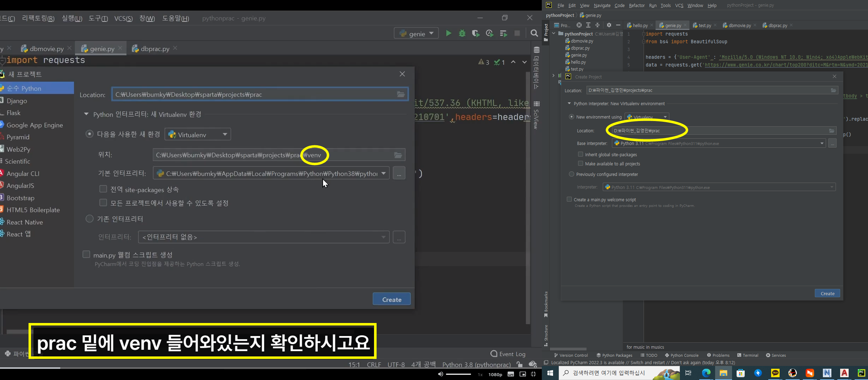This screenshot has width=868, height=380.
Task: Open Virtualenv dropdown in Create Project dialog
Action: pyautogui.click(x=647, y=117)
